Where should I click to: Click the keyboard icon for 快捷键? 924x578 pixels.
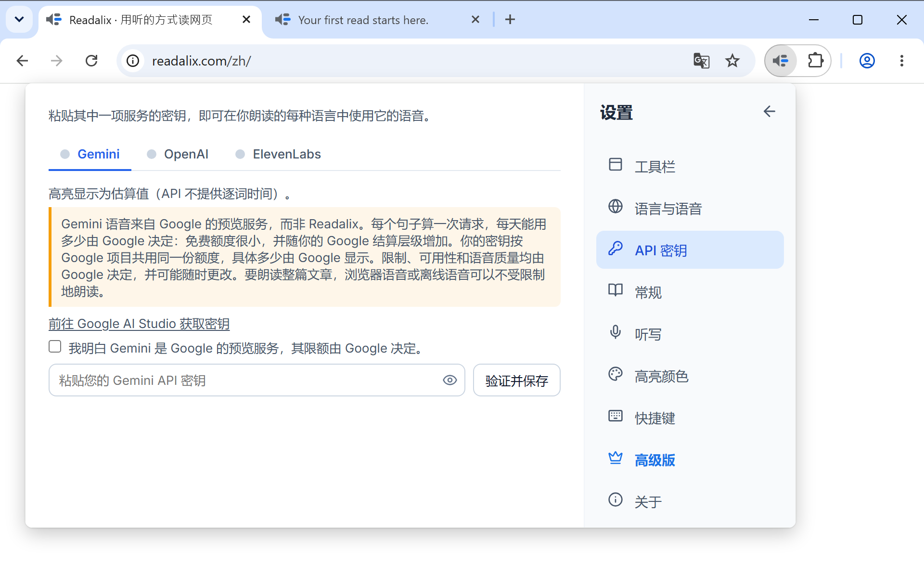click(x=616, y=416)
